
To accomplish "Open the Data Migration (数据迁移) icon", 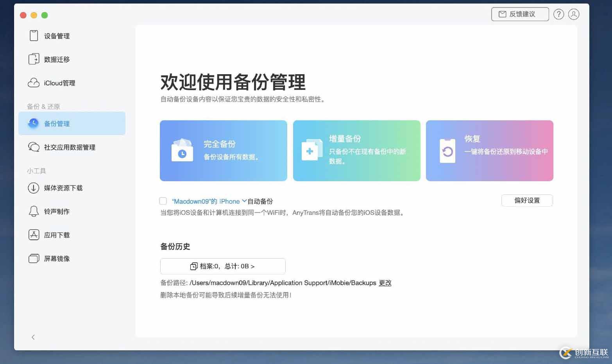I will (34, 59).
